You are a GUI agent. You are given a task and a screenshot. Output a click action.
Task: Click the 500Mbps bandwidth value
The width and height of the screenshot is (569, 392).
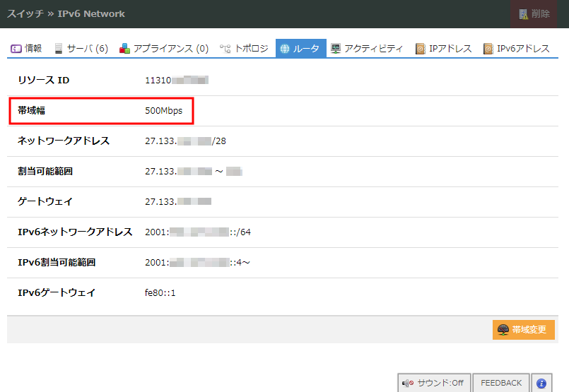click(163, 110)
